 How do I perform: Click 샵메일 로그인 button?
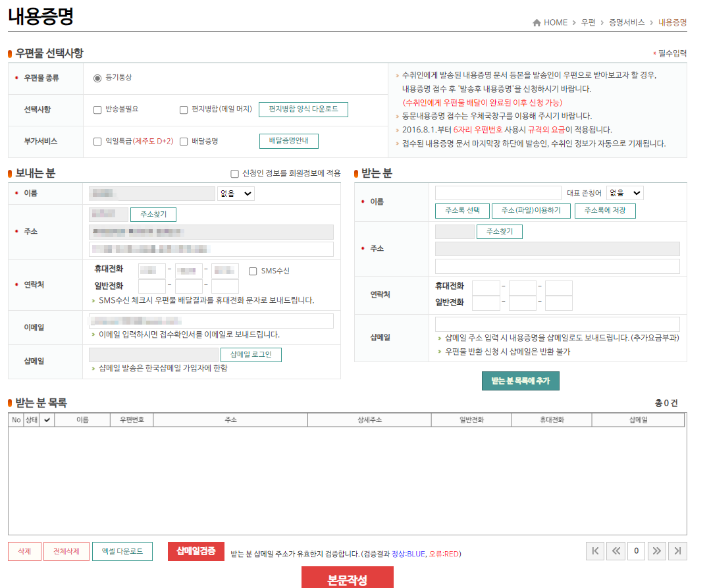pyautogui.click(x=251, y=355)
